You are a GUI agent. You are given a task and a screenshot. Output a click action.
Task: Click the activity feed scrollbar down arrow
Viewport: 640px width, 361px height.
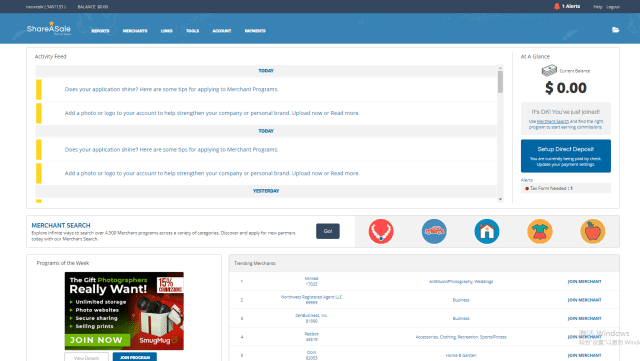click(x=500, y=199)
